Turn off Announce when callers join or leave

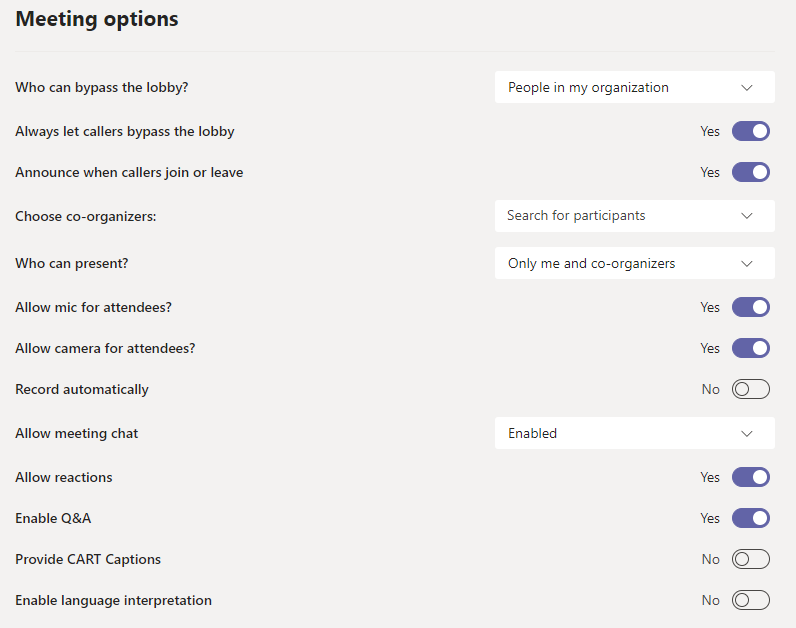[750, 172]
